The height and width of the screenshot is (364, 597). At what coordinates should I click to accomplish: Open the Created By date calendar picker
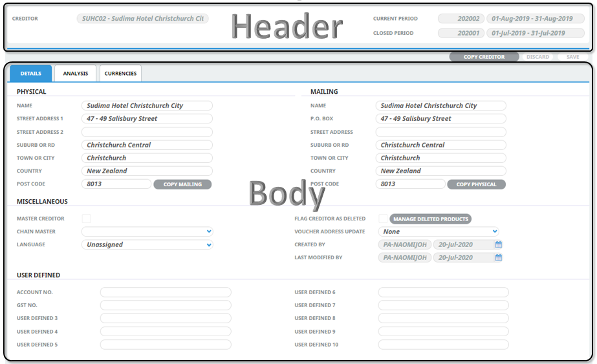499,245
